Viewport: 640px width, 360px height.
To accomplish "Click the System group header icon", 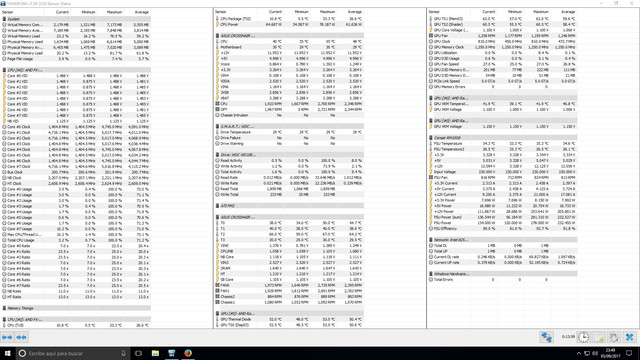I will (4, 19).
